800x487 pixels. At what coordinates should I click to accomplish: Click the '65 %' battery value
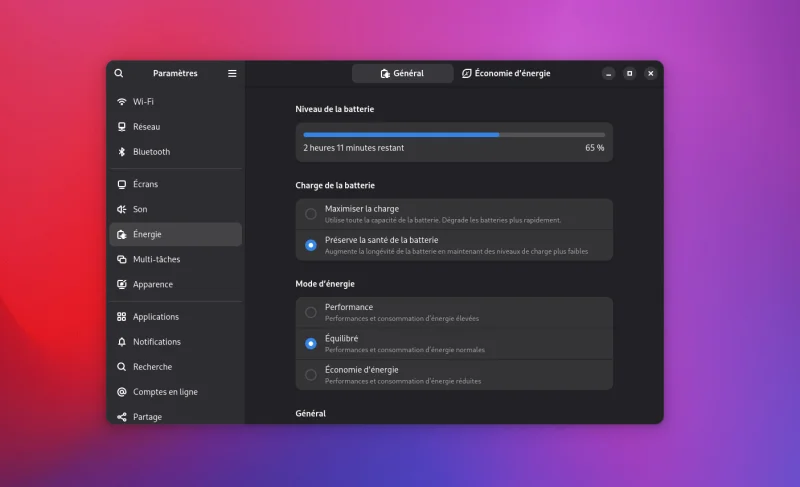tap(594, 148)
